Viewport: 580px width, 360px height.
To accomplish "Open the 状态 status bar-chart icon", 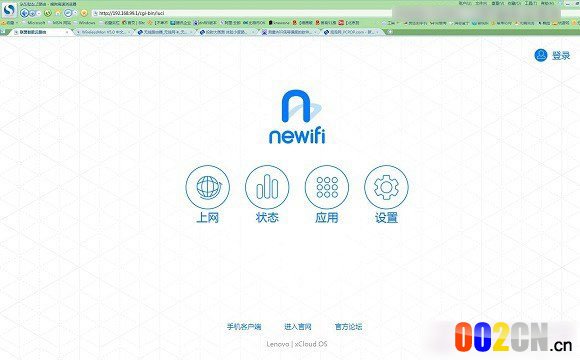I will (267, 187).
